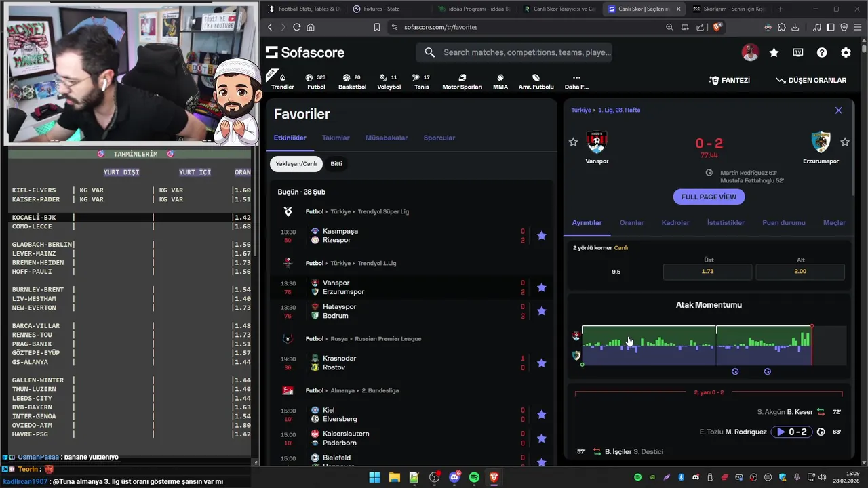Select the Üst 1.73 corner odds
Image resolution: width=868 pixels, height=488 pixels.
[x=707, y=271]
